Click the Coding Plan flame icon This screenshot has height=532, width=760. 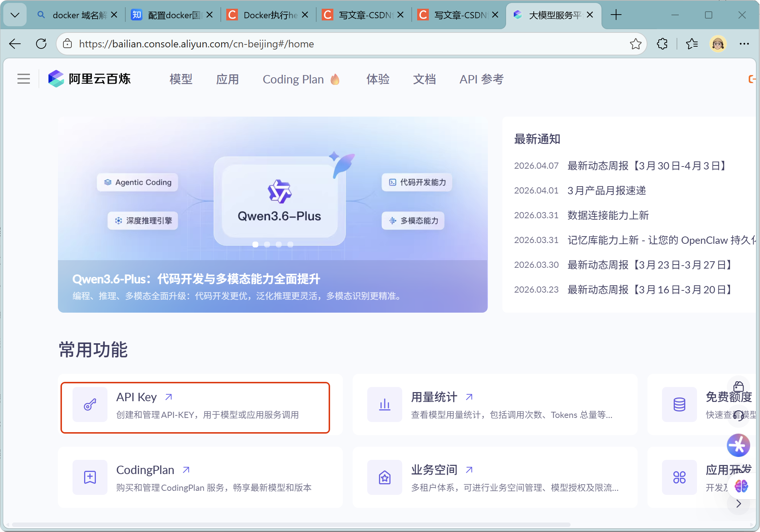click(335, 79)
